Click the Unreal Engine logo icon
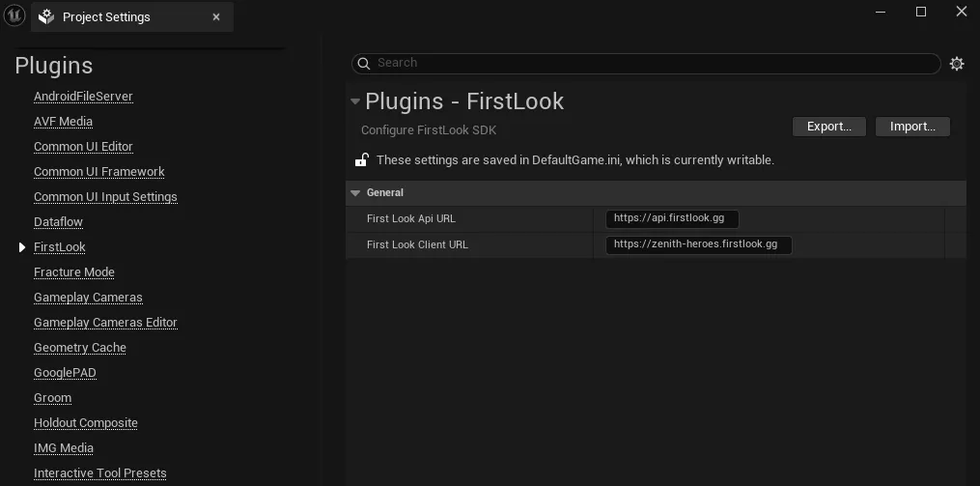The width and height of the screenshot is (980, 486). point(14,15)
